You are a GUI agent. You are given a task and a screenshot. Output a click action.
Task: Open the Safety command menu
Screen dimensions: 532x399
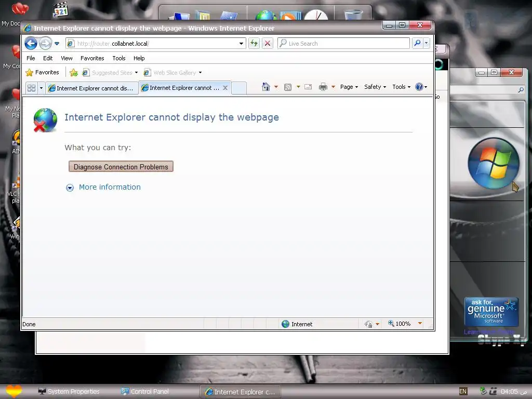pos(375,87)
